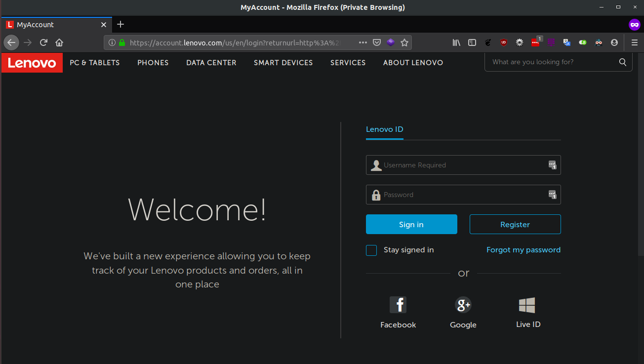Reload the current page

pyautogui.click(x=43, y=42)
